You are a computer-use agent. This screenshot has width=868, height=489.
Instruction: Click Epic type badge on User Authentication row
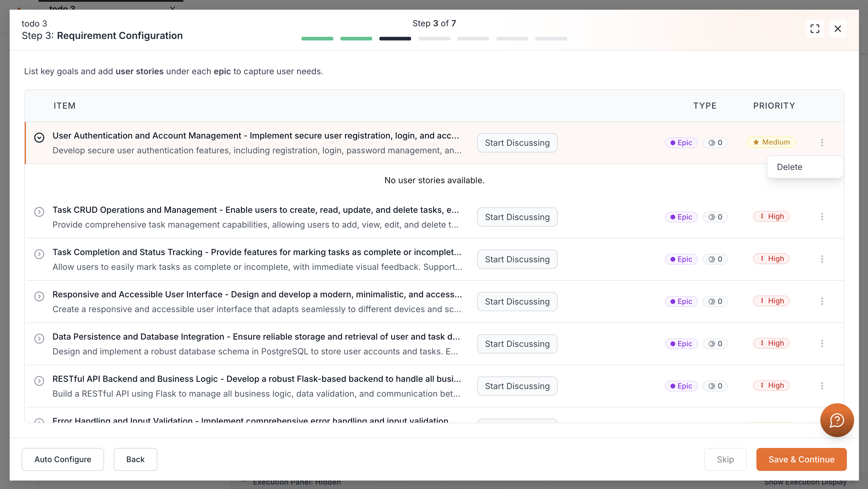(x=681, y=143)
